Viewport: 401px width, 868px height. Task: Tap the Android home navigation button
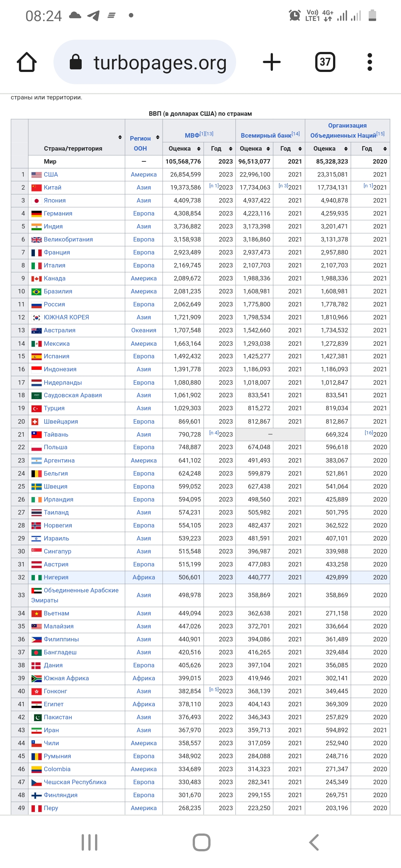pos(202,842)
